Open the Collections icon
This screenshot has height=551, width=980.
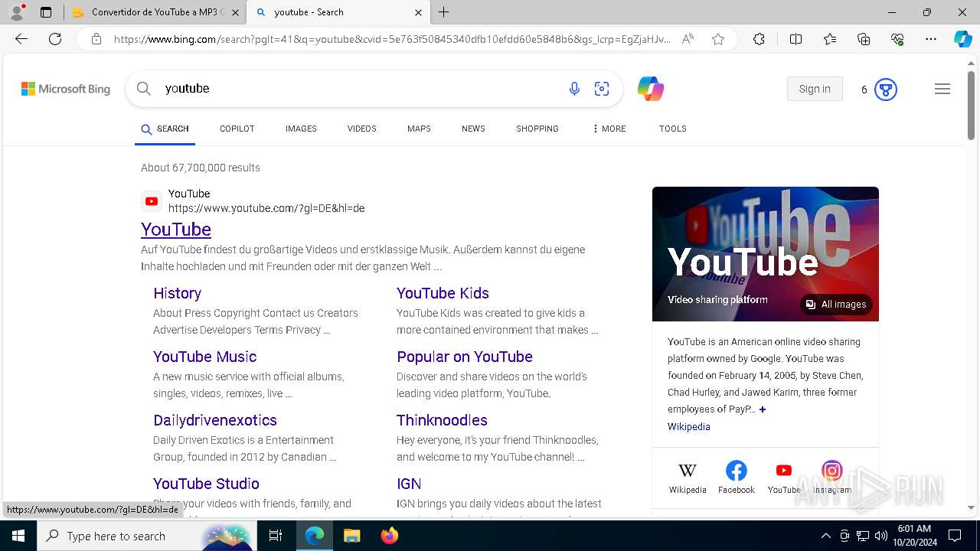pos(864,39)
